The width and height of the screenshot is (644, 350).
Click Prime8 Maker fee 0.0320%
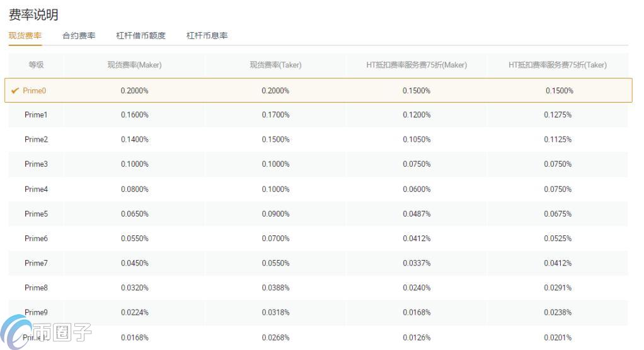coord(135,288)
